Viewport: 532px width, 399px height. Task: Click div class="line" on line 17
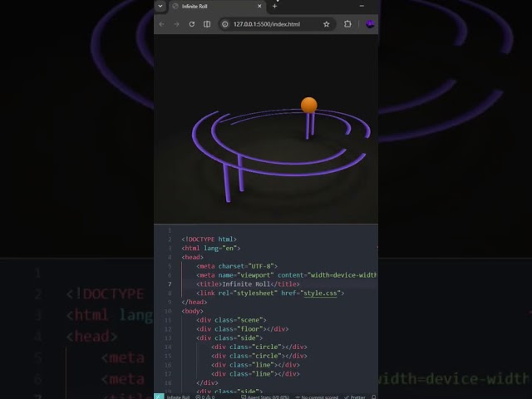tap(255, 374)
